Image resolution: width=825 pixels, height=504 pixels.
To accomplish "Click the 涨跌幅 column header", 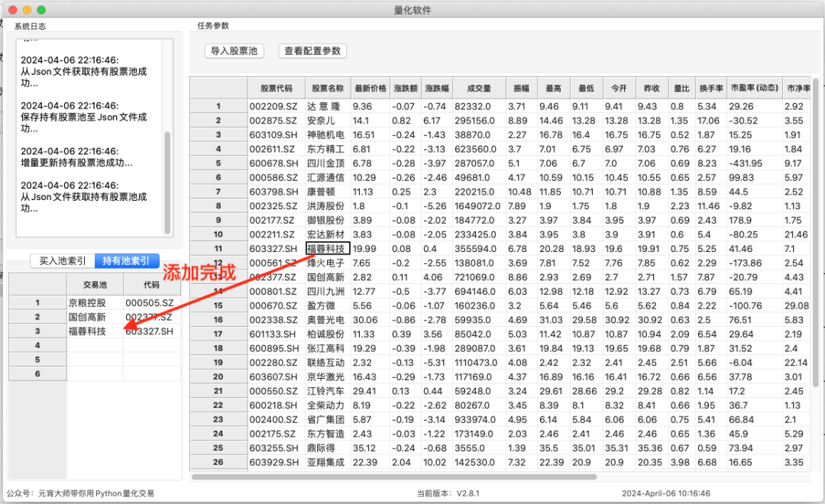I will click(x=439, y=89).
